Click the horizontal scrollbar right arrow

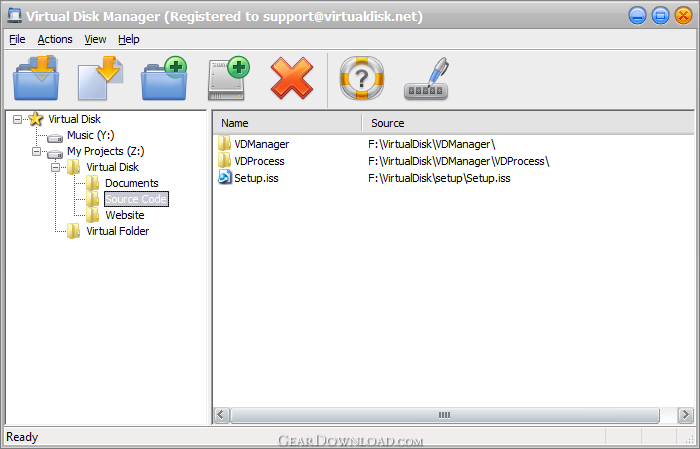pos(685,415)
